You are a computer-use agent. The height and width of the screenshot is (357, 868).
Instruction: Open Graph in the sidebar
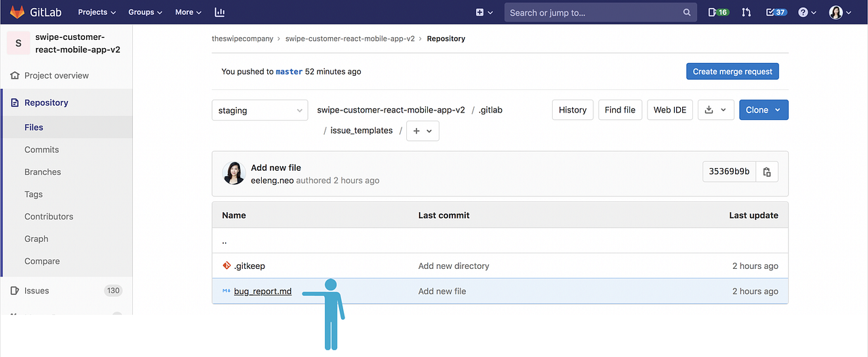click(x=36, y=239)
